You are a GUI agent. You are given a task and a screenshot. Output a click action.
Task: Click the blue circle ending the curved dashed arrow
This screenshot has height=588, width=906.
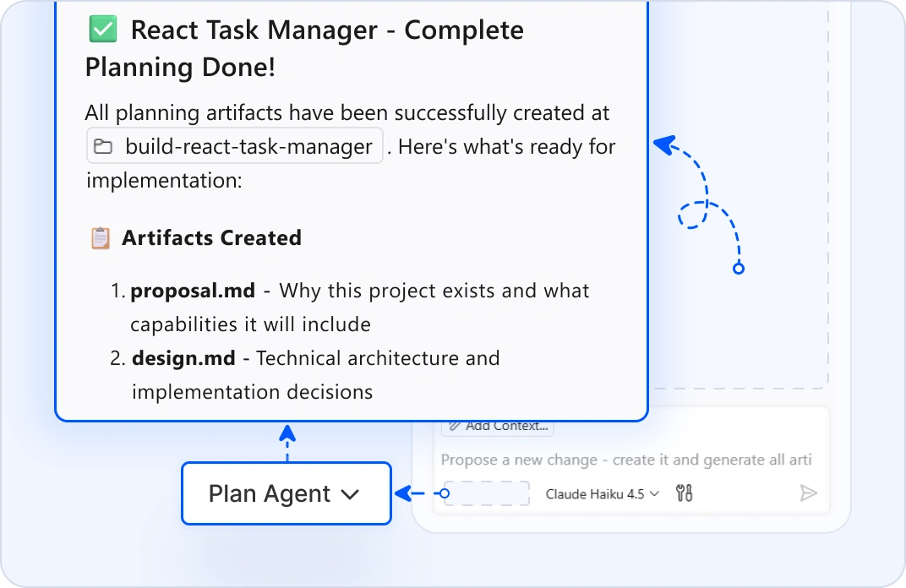point(739,269)
